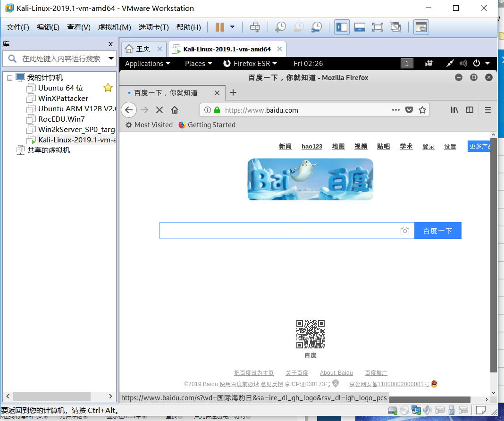Screen dimensions: 504x421
Task: Take a snapshot of the virtual machine
Action: coord(281,27)
